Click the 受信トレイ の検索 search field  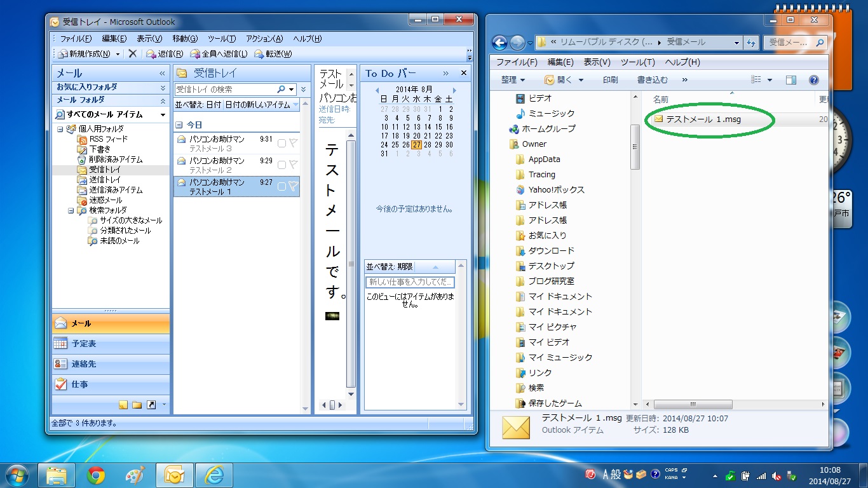tap(225, 90)
